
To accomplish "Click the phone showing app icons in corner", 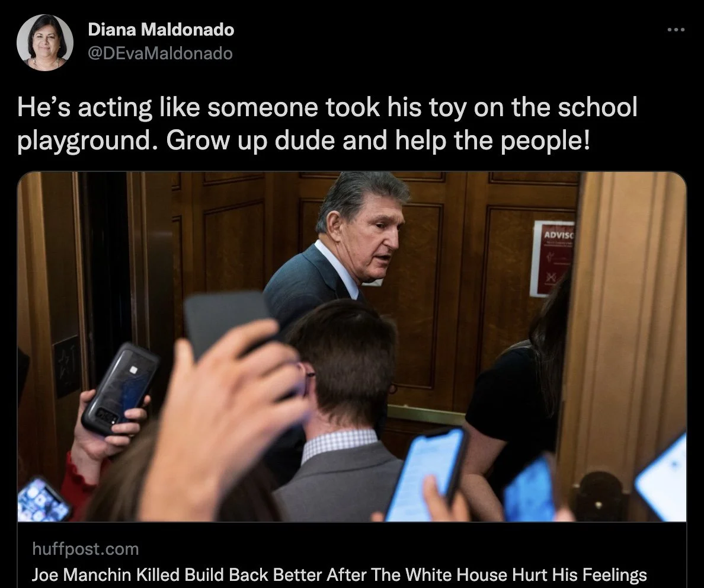I will (x=43, y=500).
